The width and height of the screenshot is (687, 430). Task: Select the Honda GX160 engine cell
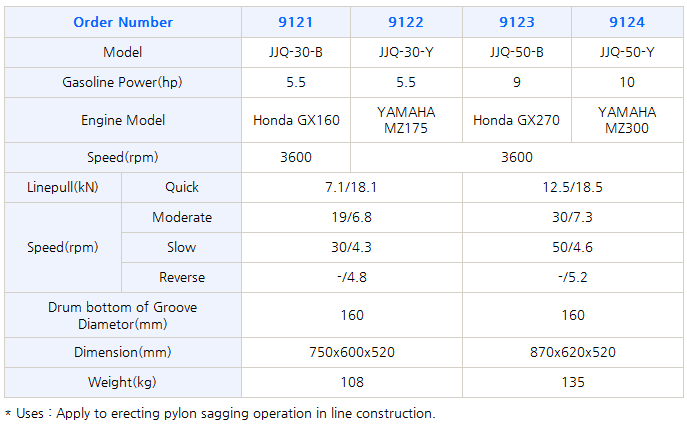pos(296,120)
